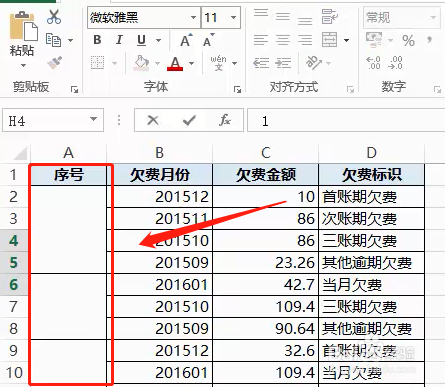Click the Paste clipboard icon
Screen dimensions: 445x387
(x=23, y=26)
